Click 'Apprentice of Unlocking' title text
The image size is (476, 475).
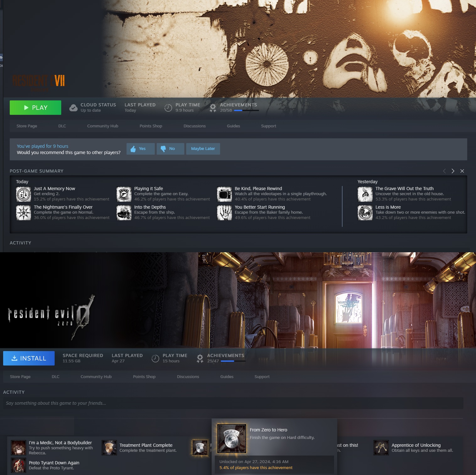pyautogui.click(x=416, y=445)
